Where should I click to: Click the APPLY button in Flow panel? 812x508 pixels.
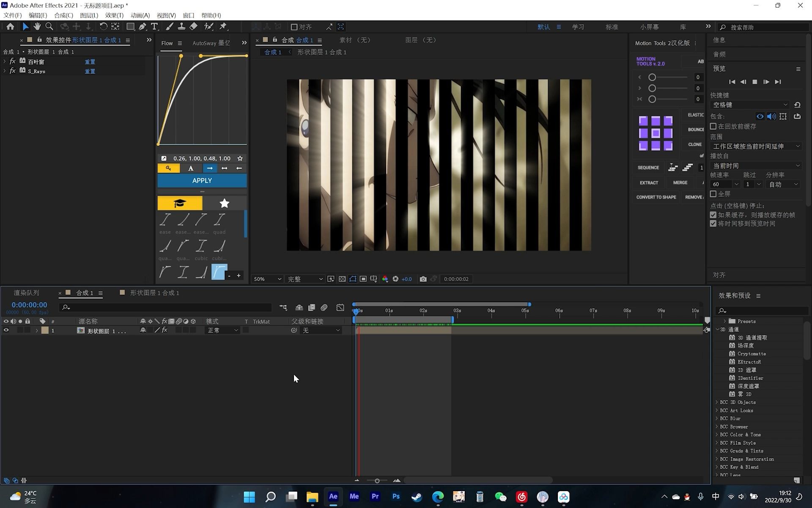tap(202, 180)
